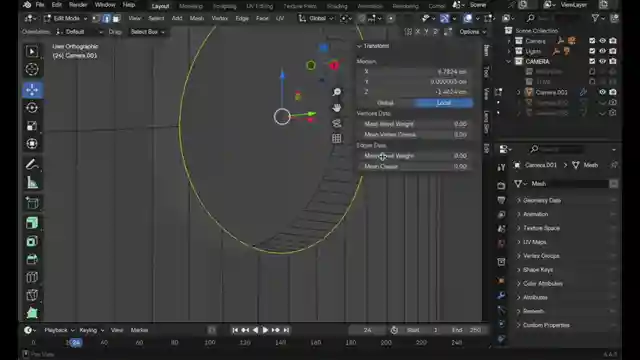
Task: Switch perspective/orthographic with grid gizmo
Action: pyautogui.click(x=336, y=139)
